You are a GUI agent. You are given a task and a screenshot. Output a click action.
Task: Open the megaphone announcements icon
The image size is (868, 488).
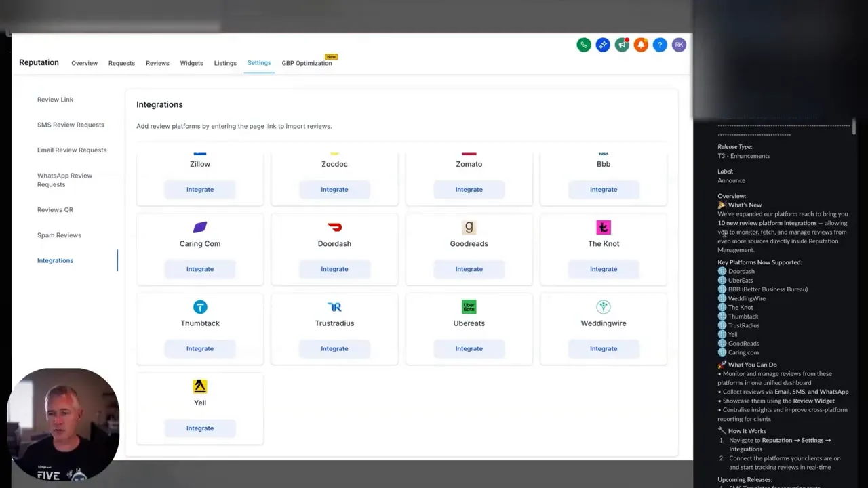[x=622, y=45]
